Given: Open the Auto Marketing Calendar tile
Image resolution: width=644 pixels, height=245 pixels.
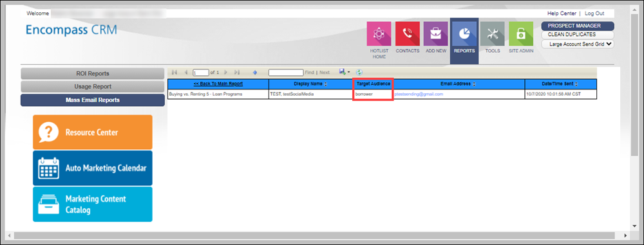Looking at the screenshot, I should click(92, 168).
